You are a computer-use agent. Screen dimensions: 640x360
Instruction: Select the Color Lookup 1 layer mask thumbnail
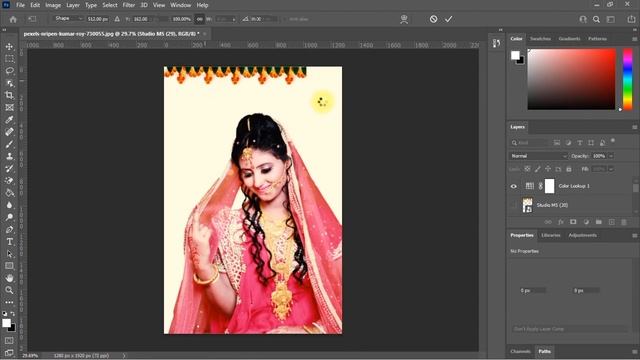tap(550, 186)
